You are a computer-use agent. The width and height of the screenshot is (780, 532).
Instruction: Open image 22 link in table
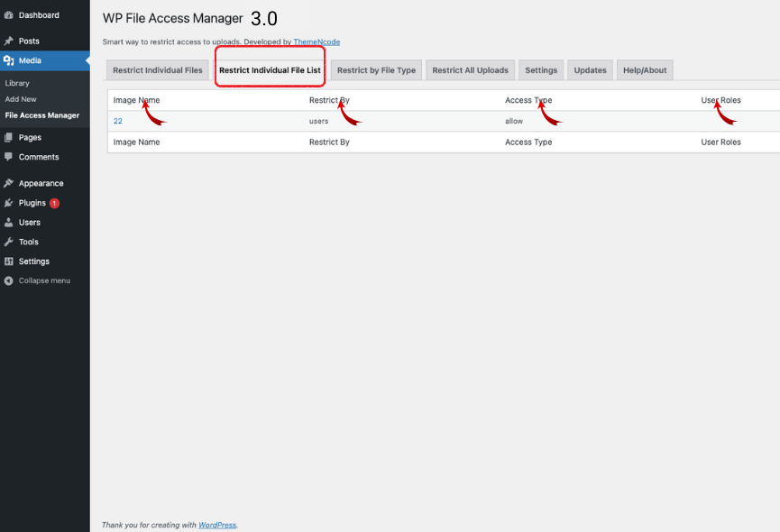point(118,121)
